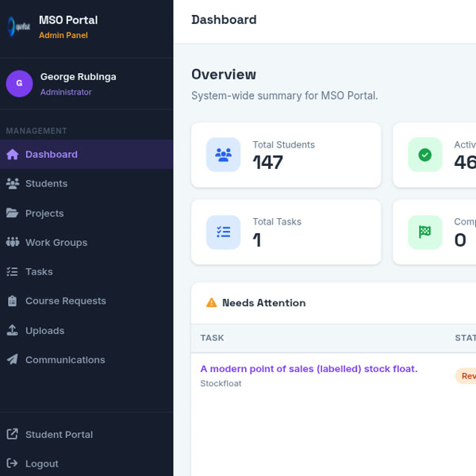Screen dimensions: 476x476
Task: Click the TASK column header
Action: tap(212, 338)
